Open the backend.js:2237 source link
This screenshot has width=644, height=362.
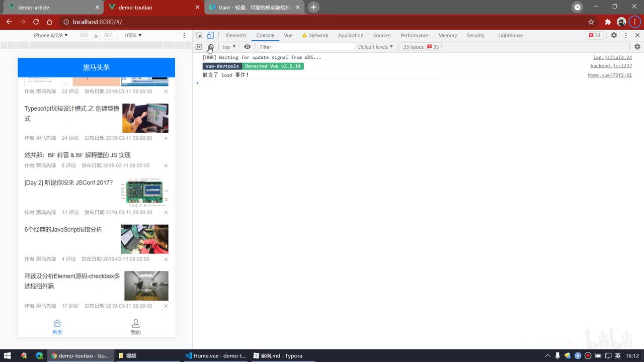pyautogui.click(x=611, y=66)
